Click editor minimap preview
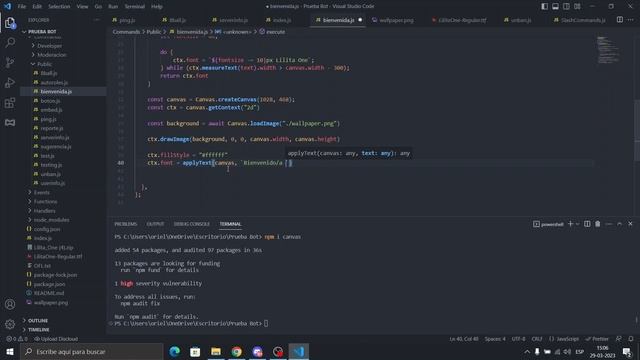This screenshot has width=640, height=360. pos(608,50)
